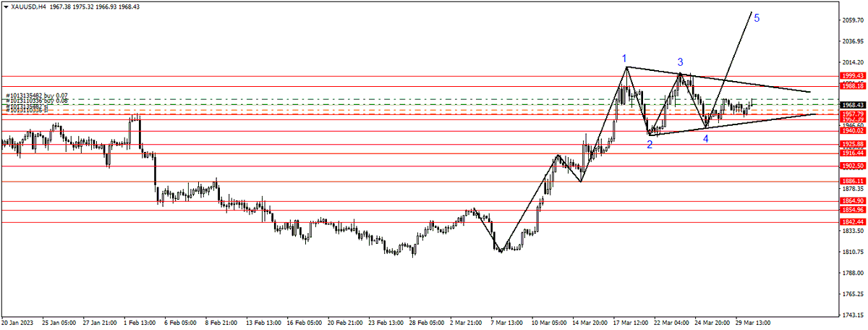Click the 1988.18 price level tag
Image resolution: width=868 pixels, height=330 pixels.
click(x=853, y=86)
